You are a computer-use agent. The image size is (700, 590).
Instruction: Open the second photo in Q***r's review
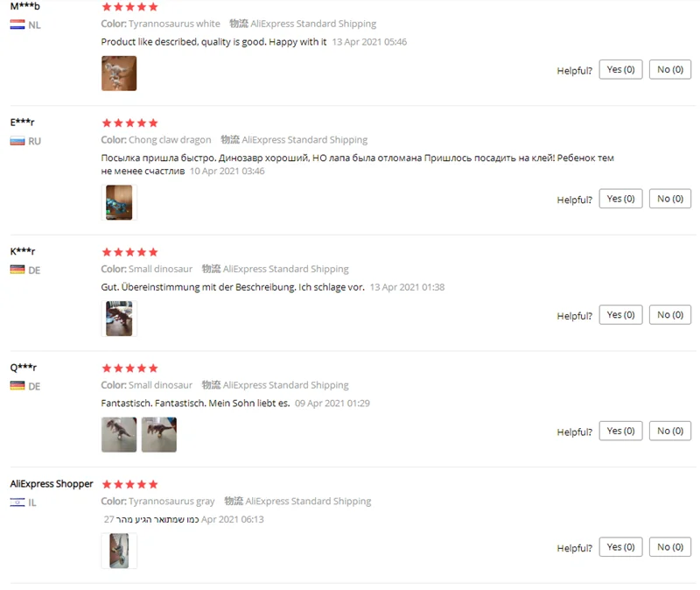[159, 434]
